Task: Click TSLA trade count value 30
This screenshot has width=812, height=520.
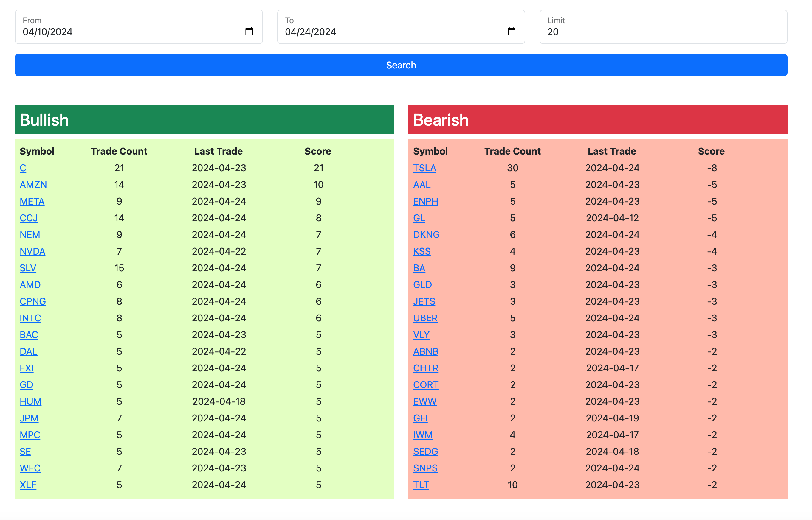Action: tap(513, 168)
